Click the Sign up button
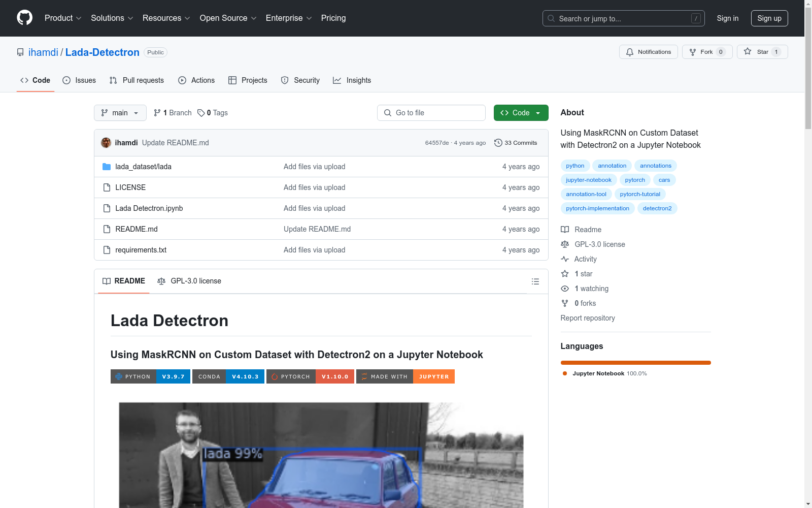This screenshot has width=812, height=508. point(769,18)
